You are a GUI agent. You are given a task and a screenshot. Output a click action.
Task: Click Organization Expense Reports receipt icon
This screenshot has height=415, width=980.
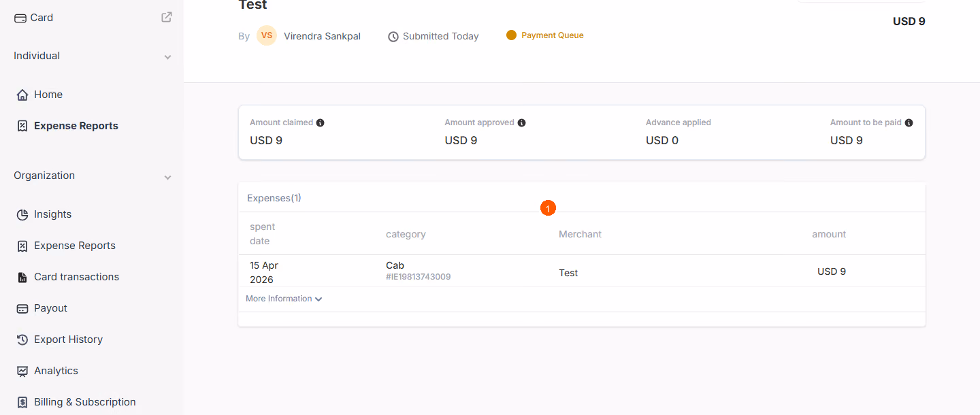tap(22, 246)
